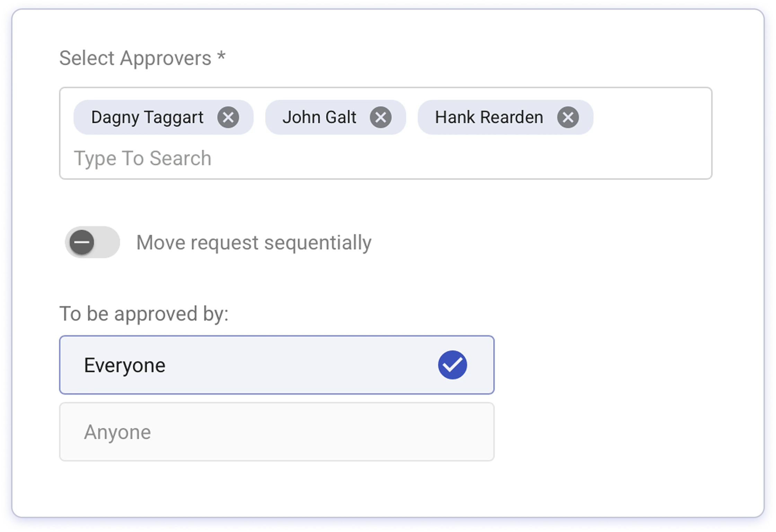This screenshot has height=532, width=776.
Task: Click the blue checkmark icon beside Everyone
Action: pyautogui.click(x=452, y=365)
